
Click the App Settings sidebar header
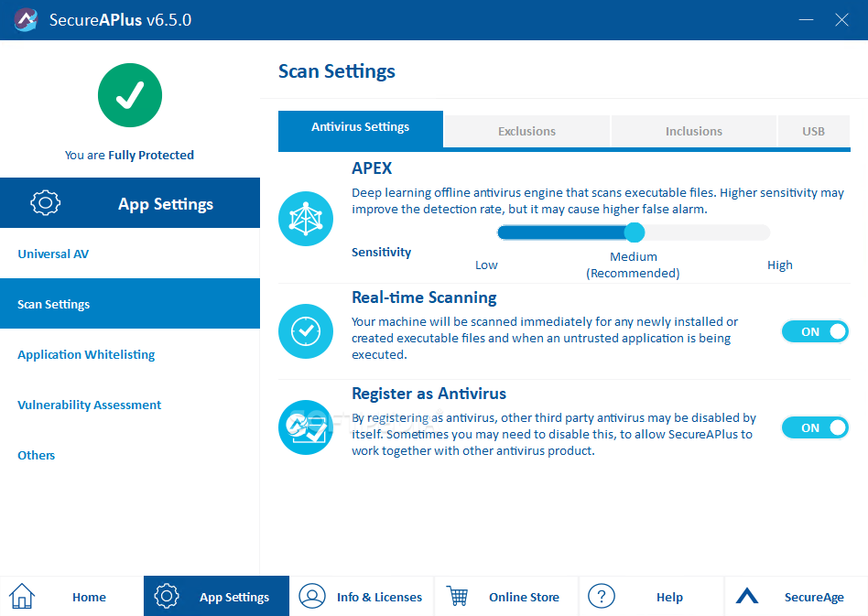point(130,202)
